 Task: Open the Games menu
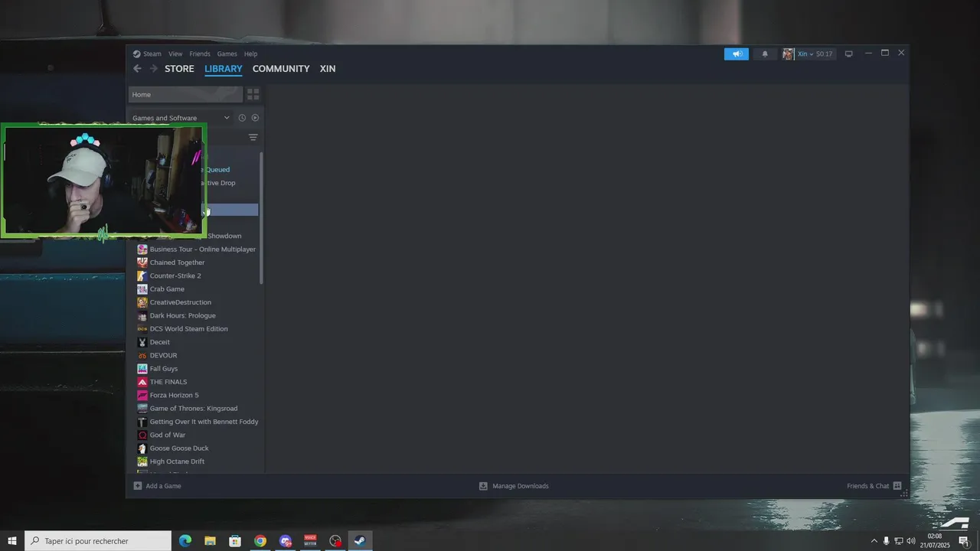pos(227,54)
